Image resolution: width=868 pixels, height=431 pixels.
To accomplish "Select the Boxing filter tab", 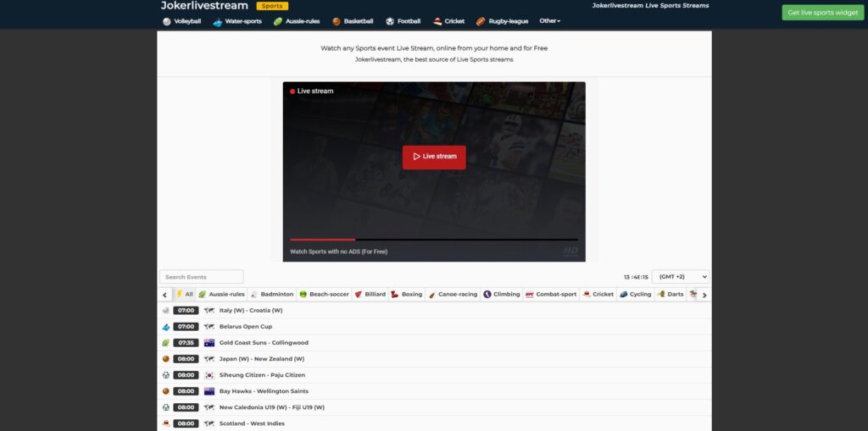I will point(407,295).
